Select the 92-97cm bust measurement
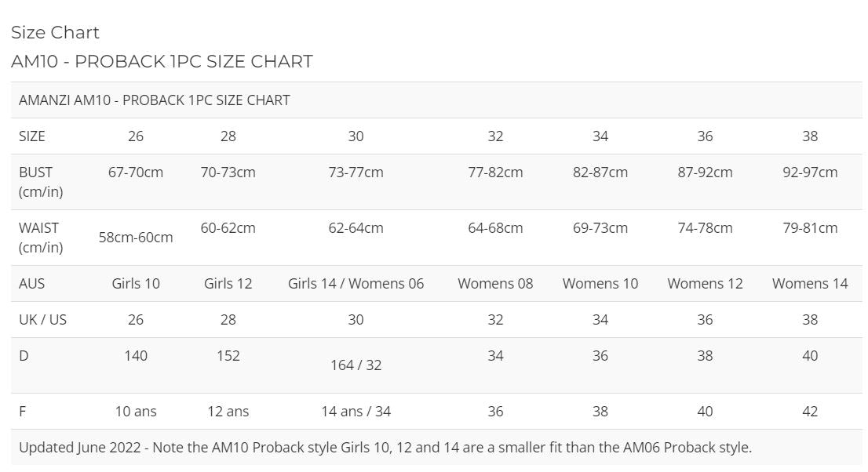Viewport: 868px width, 472px height. coord(810,172)
